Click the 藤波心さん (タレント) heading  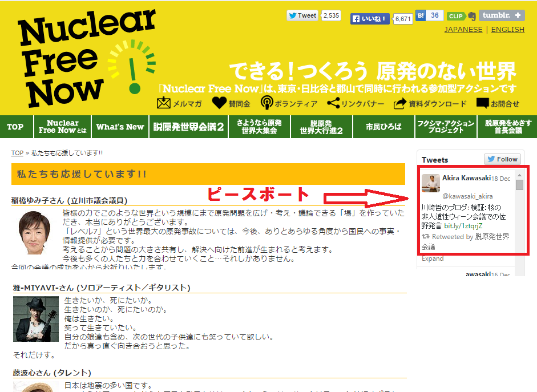point(52,373)
